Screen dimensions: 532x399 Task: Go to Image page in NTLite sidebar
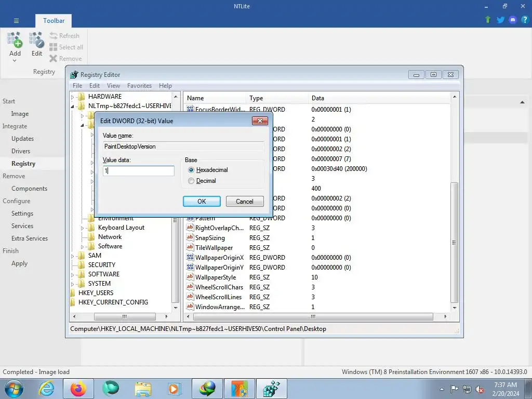20,114
